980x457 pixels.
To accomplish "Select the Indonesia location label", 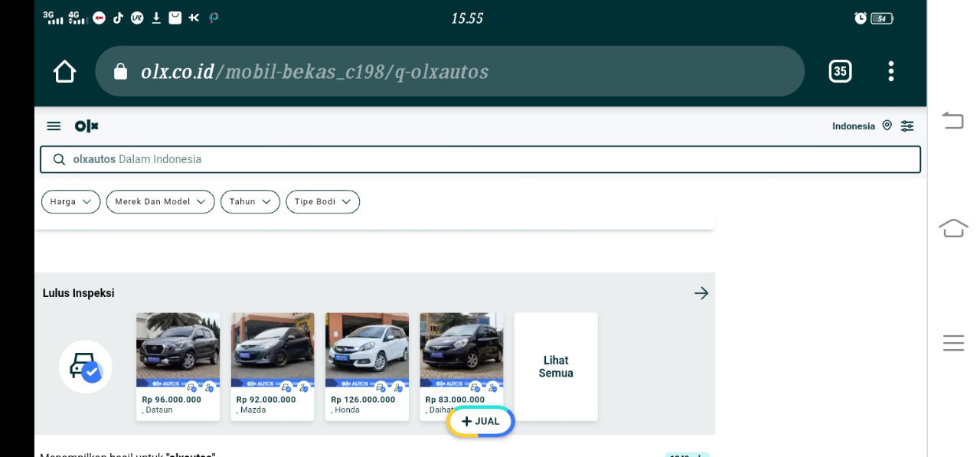I will pyautogui.click(x=854, y=126).
